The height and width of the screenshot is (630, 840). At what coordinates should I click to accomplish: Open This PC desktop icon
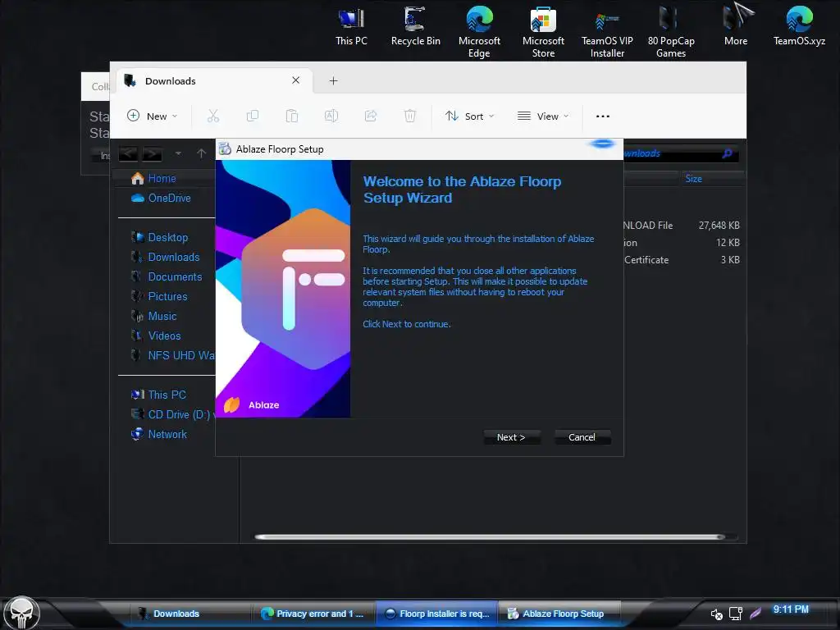tap(351, 27)
